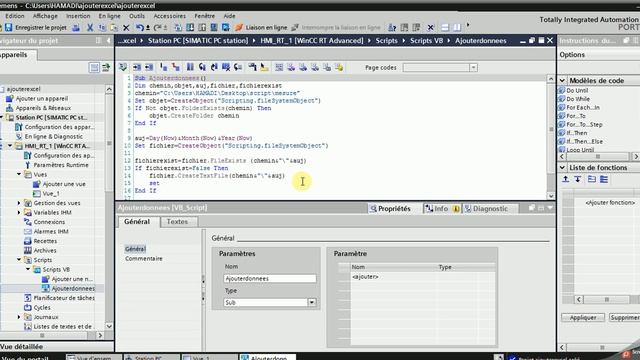The image size is (640, 360).
Task: Expand the Gestion des vues node
Action: point(19,203)
